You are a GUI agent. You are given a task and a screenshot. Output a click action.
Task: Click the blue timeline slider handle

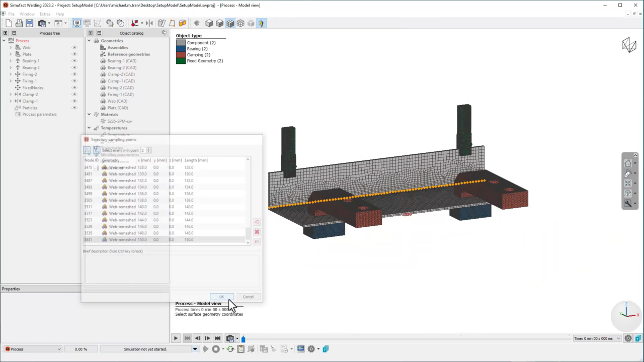243,339
